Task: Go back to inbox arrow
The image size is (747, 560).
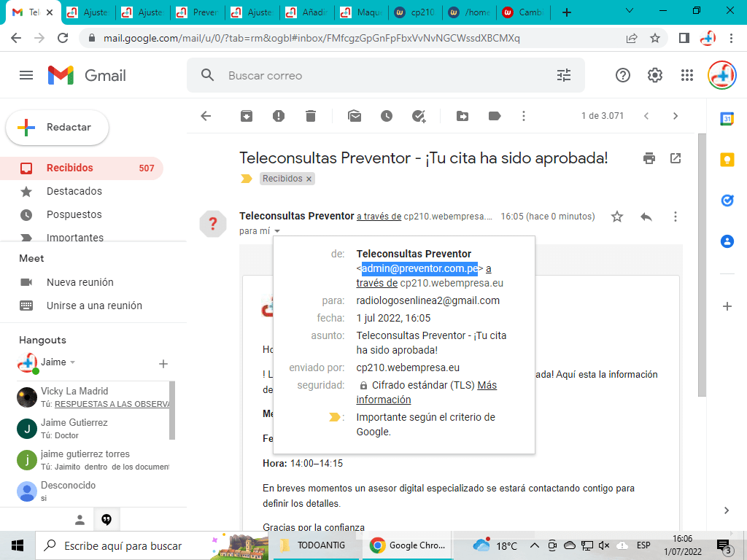Action: click(x=206, y=116)
